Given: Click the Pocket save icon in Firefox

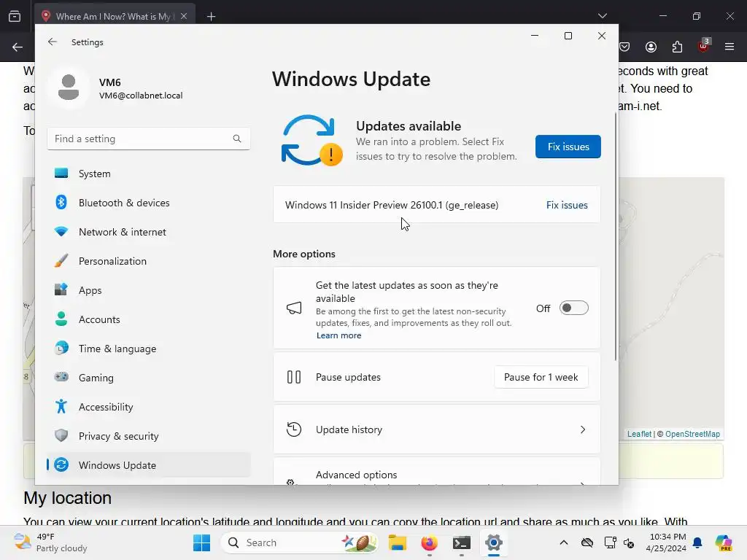Looking at the screenshot, I should [624, 47].
